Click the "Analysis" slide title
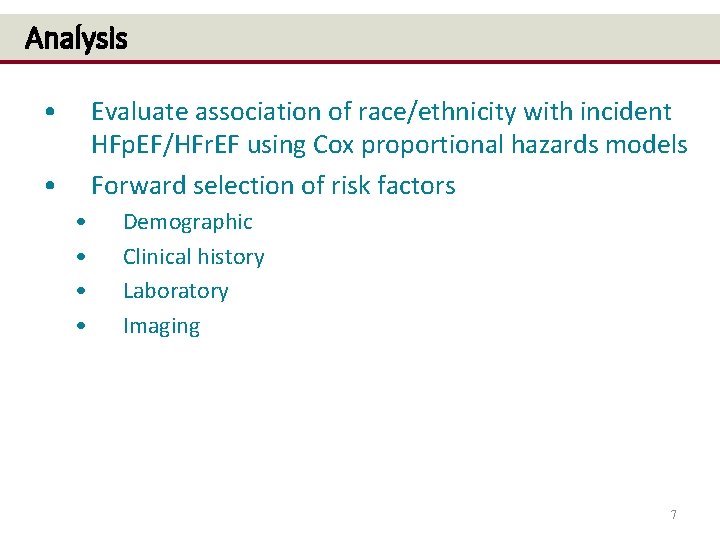 click(76, 39)
